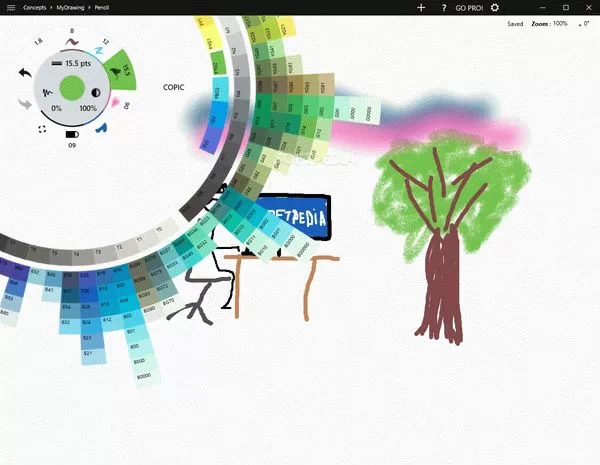Maximize the Concepts window
The height and width of the screenshot is (465, 600).
point(566,8)
